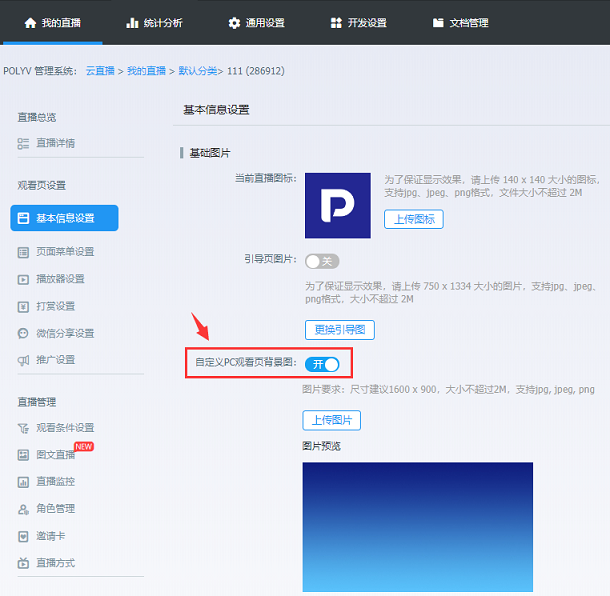This screenshot has width=610, height=596.
Task: Click the current live stream logo thumbnail
Action: pos(337,205)
